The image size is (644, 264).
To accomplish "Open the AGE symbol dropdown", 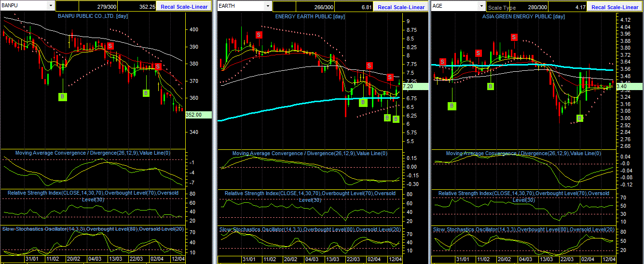I will point(482,6).
